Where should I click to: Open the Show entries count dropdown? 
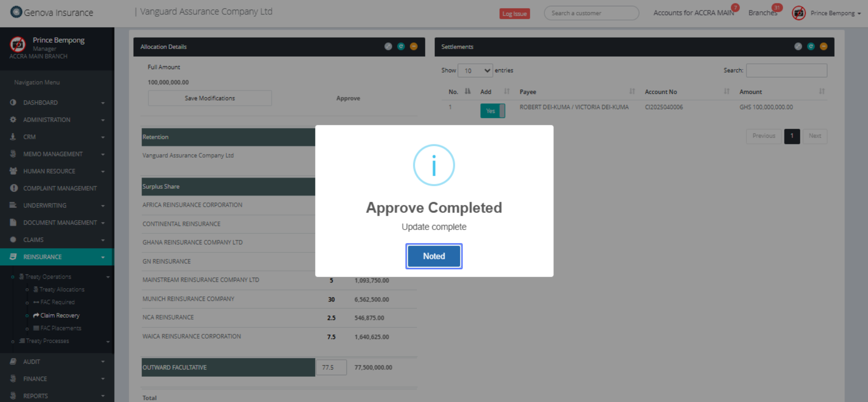click(475, 70)
